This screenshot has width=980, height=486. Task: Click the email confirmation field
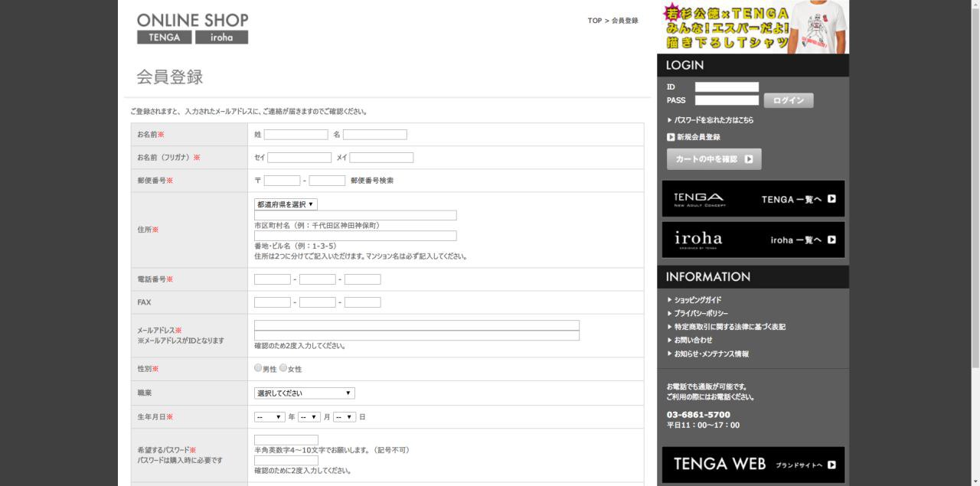pos(416,335)
